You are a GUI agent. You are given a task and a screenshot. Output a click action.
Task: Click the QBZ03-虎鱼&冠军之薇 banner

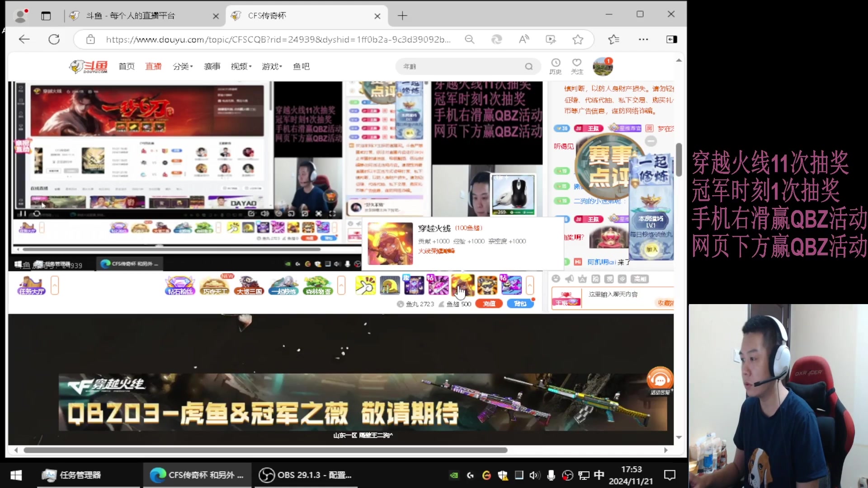363,402
